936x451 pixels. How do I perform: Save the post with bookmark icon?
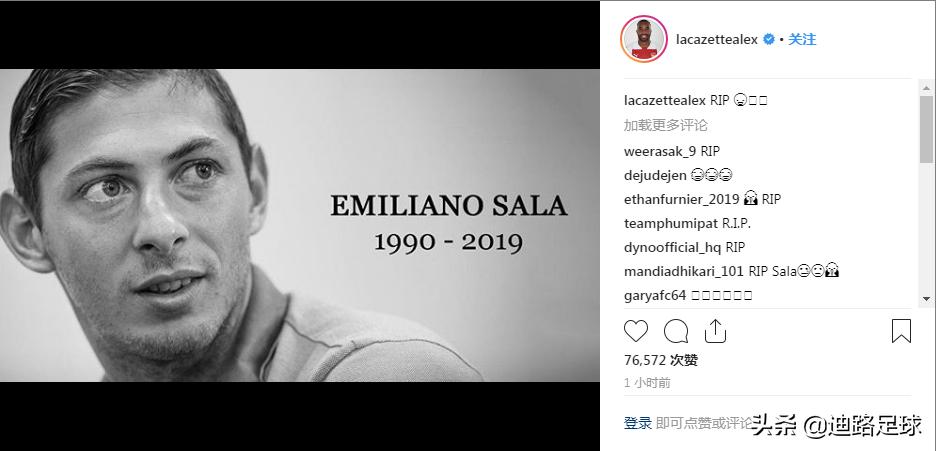coord(901,331)
